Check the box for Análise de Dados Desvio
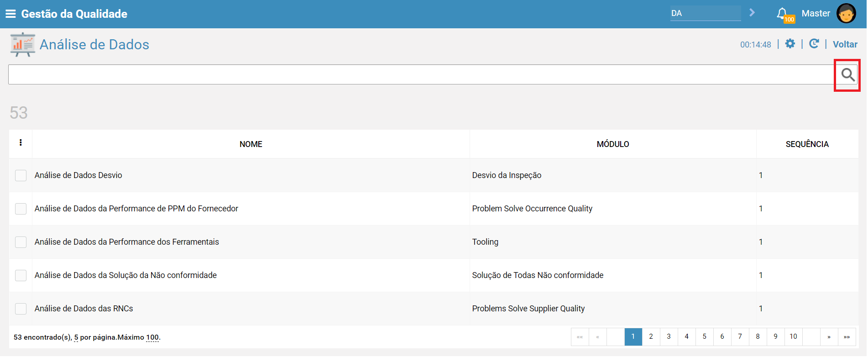This screenshot has width=868, height=357. click(x=21, y=175)
